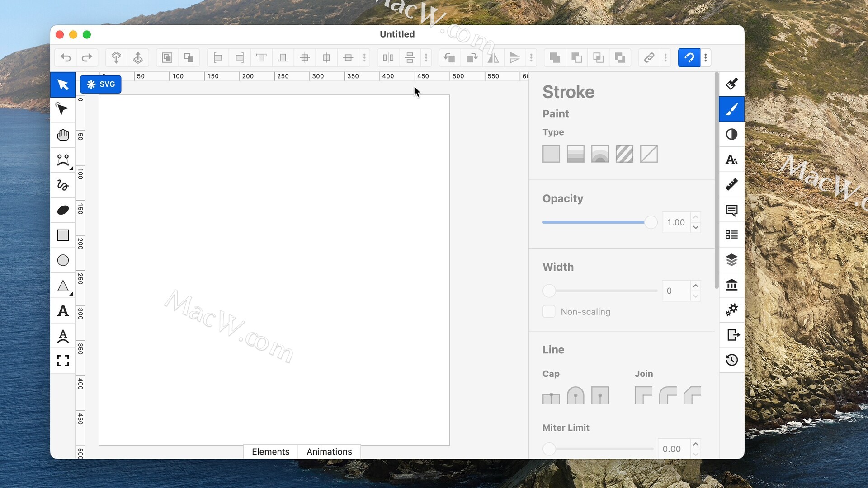Open the Plugins gears panel

(x=731, y=310)
